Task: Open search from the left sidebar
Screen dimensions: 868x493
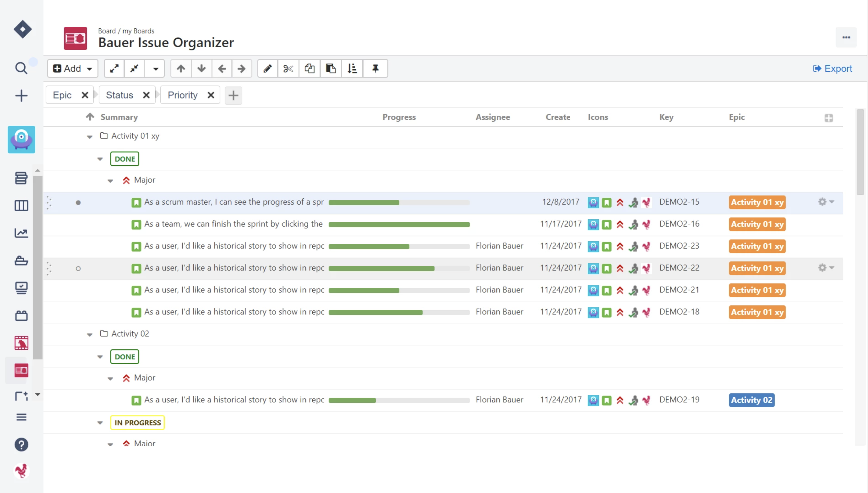Action: [x=21, y=68]
